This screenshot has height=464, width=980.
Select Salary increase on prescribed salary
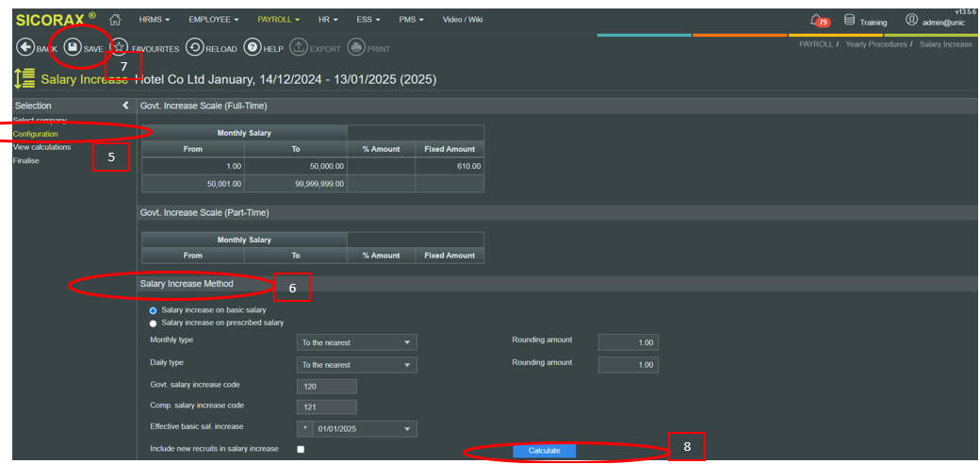(154, 323)
